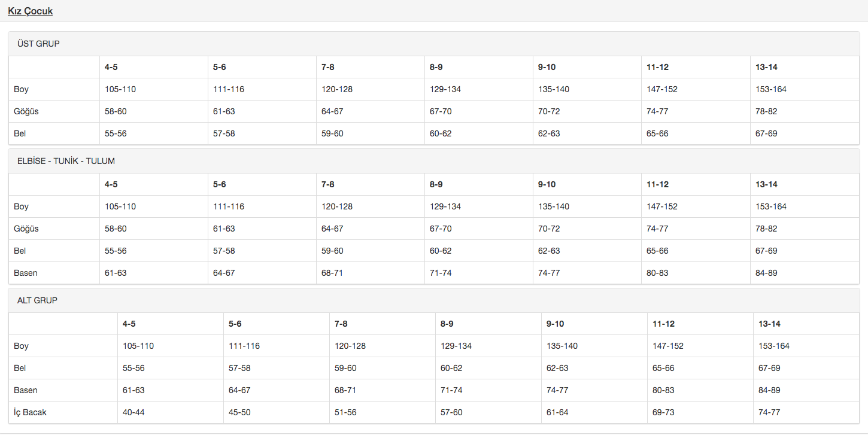This screenshot has width=868, height=435.
Task: Click the ELBİSE - TUNİK - TULUM panel header
Action: (66, 161)
